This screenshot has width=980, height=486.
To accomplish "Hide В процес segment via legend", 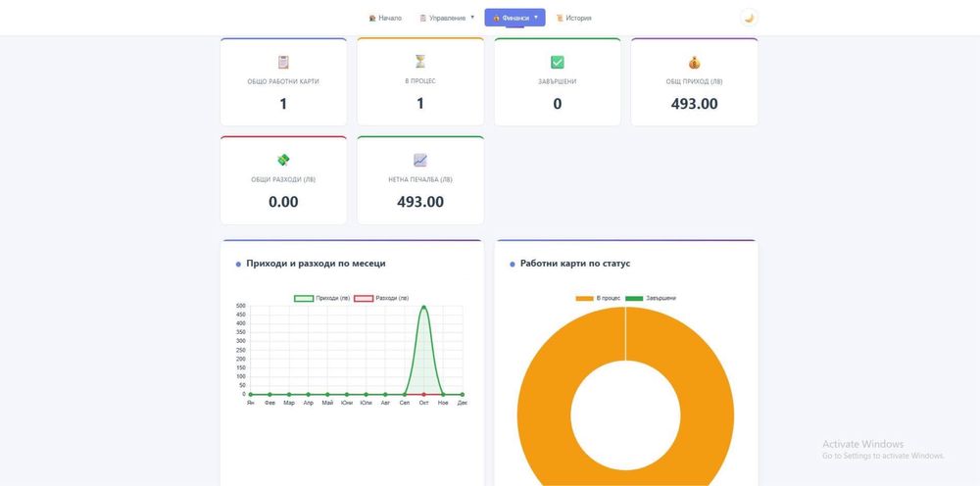I will tap(598, 298).
